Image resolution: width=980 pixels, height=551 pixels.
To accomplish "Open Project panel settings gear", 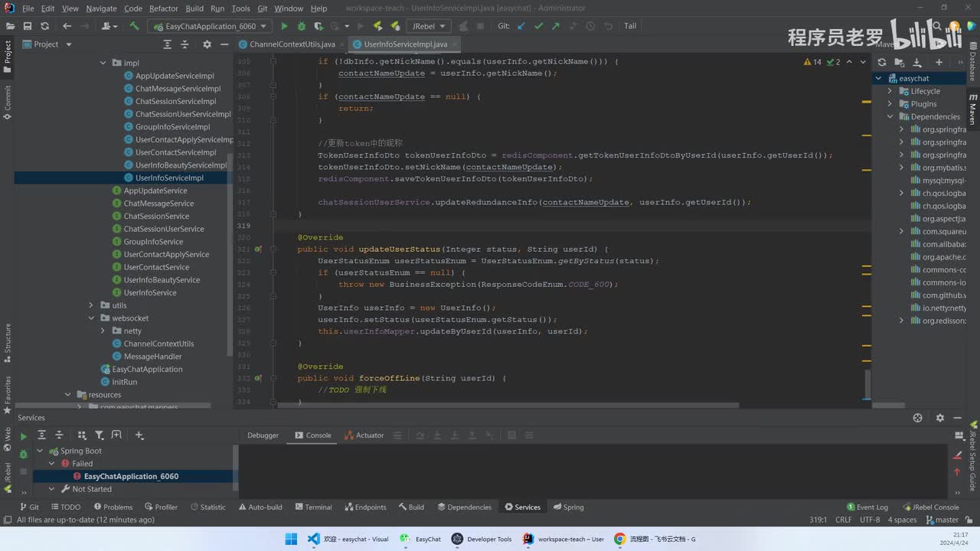I will (207, 44).
